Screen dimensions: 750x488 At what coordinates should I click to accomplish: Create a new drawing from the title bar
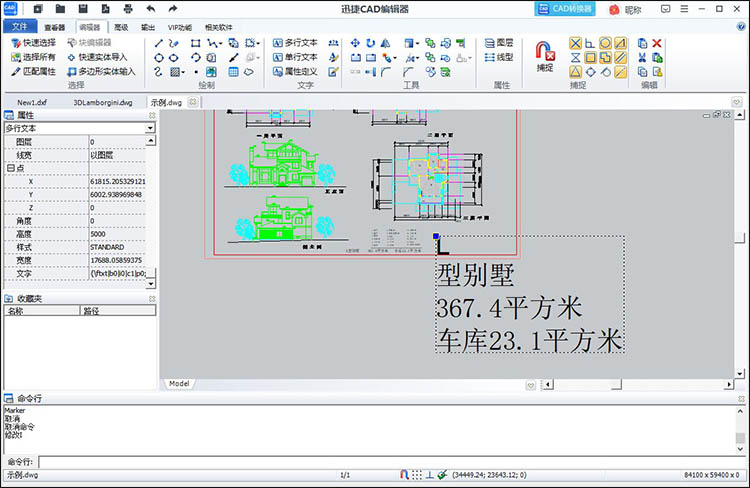pyautogui.click(x=38, y=9)
